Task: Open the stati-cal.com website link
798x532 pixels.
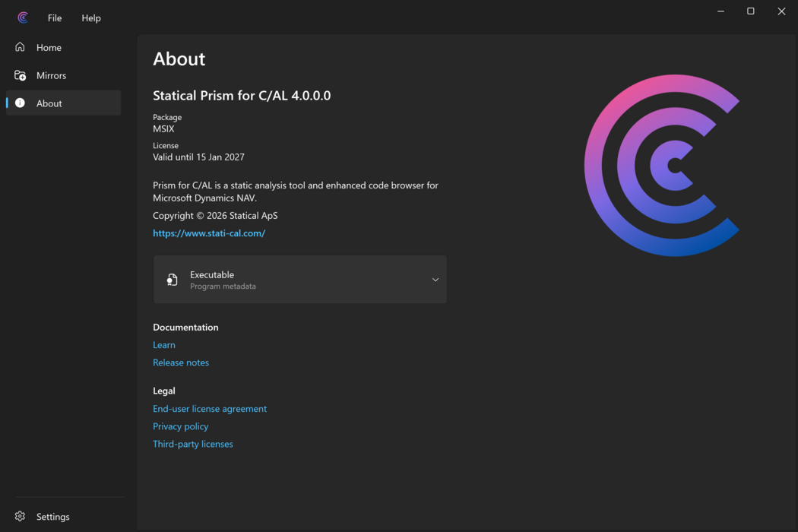Action: click(209, 233)
